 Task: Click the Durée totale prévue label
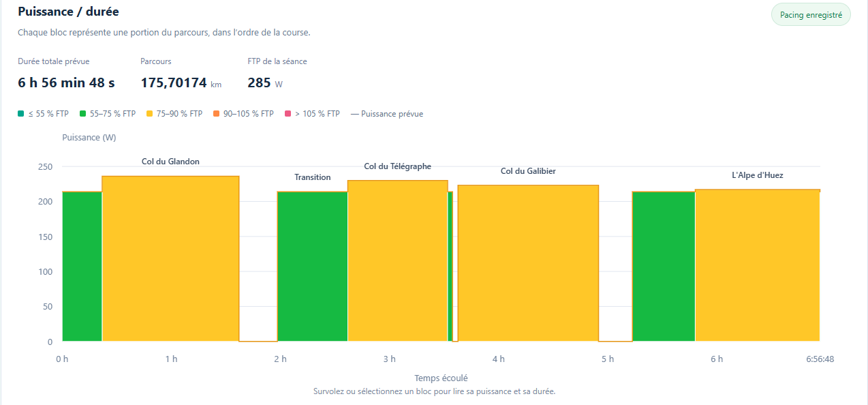53,61
